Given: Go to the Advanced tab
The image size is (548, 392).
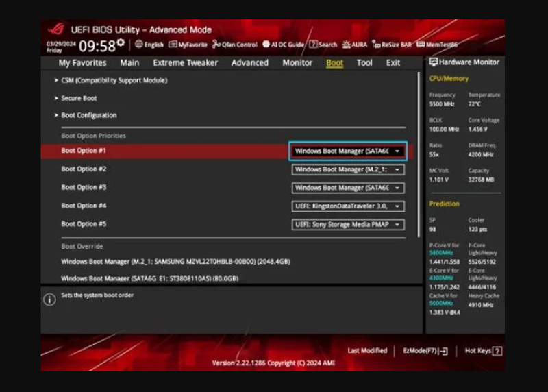Looking at the screenshot, I should 249,62.
